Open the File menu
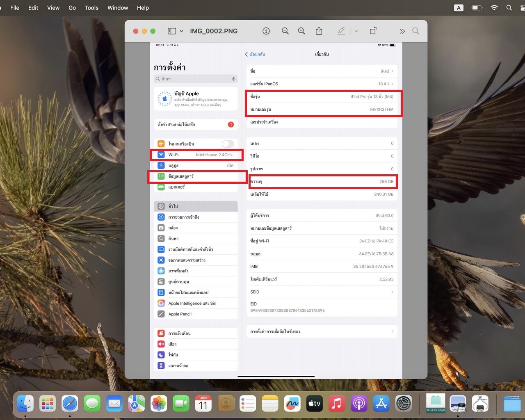The width and height of the screenshot is (525, 420). pos(15,8)
